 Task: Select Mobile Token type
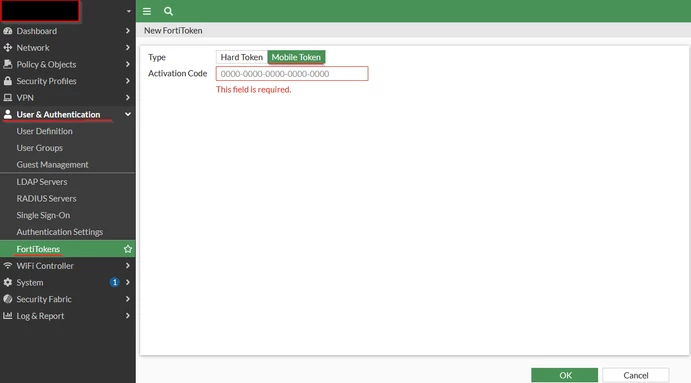click(296, 57)
